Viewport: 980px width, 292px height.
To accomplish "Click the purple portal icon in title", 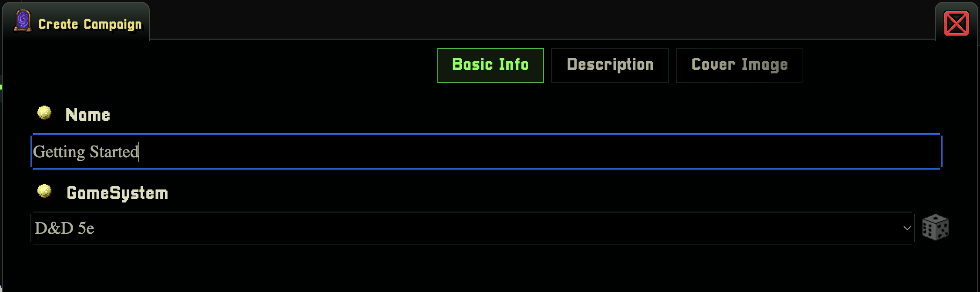I will click(23, 21).
